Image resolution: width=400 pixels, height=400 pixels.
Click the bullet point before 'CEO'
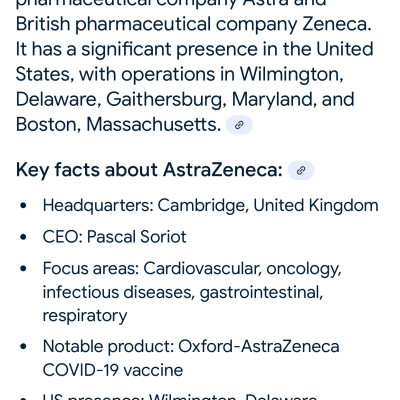coord(23,237)
